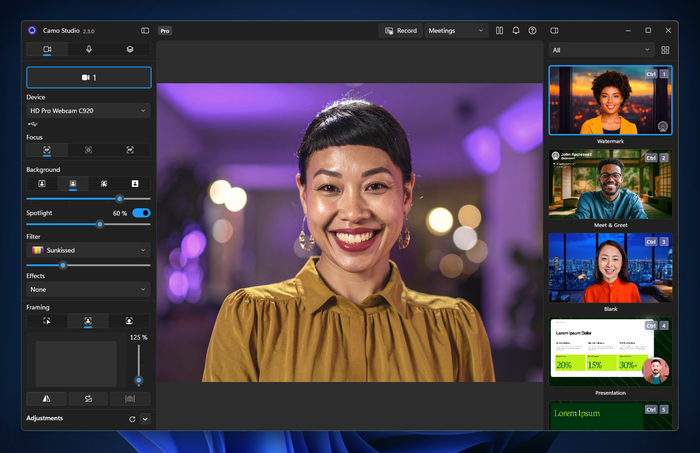Viewport: 700px width, 453px height.
Task: Choose the first Background mode icon
Action: (x=42, y=183)
